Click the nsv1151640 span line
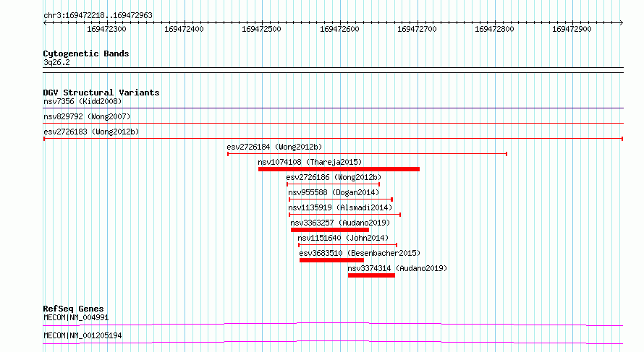Image resolution: width=644 pixels, height=352 pixels. point(347,245)
